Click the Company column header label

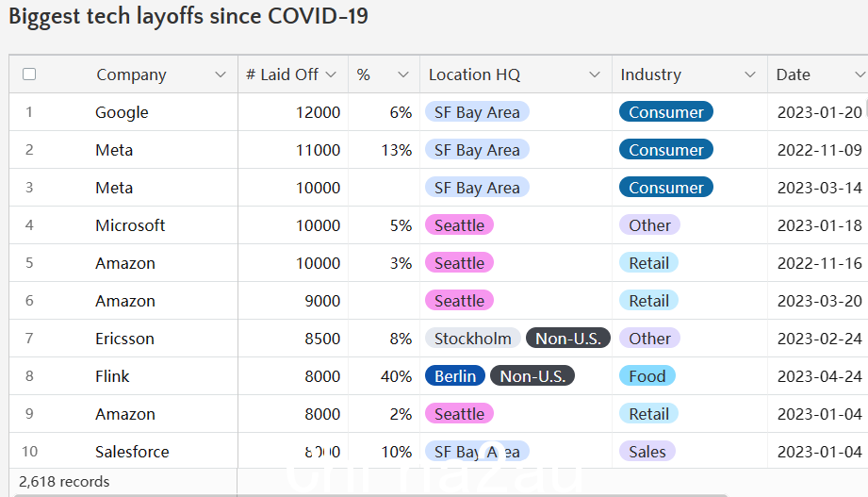pos(131,75)
